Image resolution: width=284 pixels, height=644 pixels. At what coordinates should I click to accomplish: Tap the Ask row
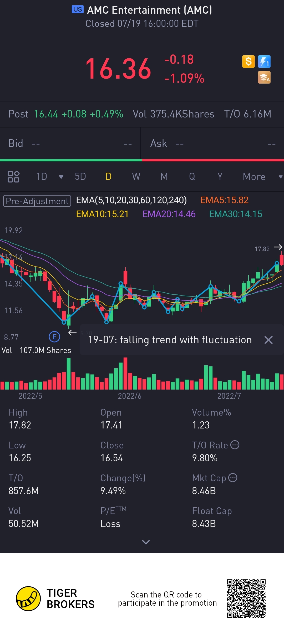(x=212, y=144)
